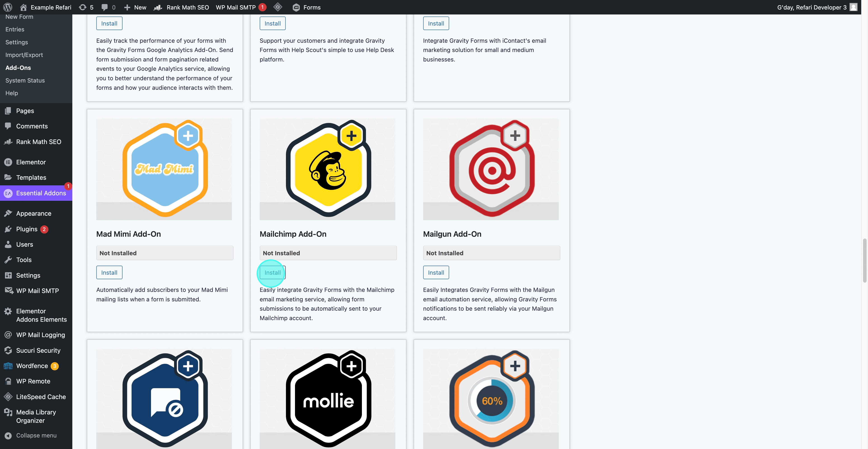
Task: Click the Wordfence icon
Action: (x=8, y=366)
